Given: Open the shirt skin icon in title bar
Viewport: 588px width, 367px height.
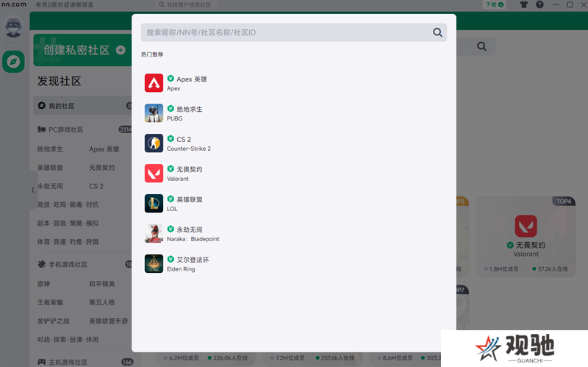Looking at the screenshot, I should click(x=524, y=4).
